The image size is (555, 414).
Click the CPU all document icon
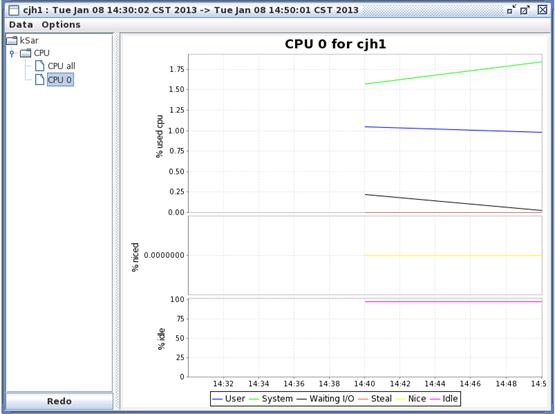point(40,66)
